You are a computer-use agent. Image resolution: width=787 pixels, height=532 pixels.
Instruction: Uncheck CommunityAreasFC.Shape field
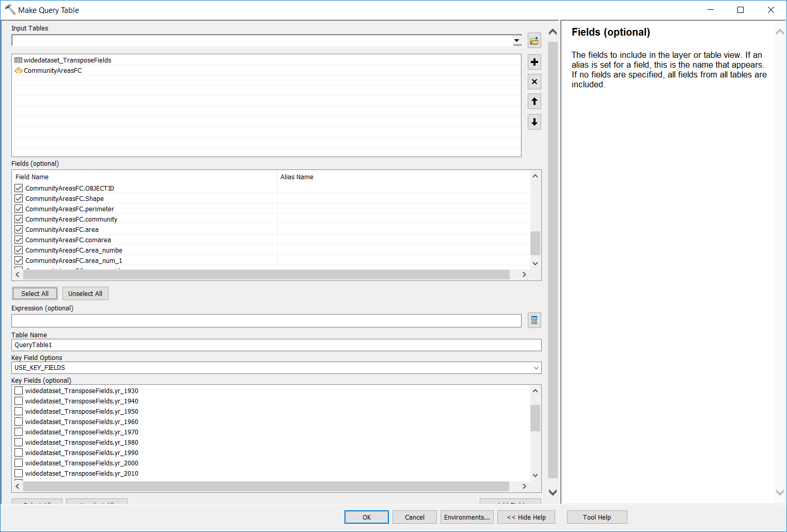click(19, 198)
